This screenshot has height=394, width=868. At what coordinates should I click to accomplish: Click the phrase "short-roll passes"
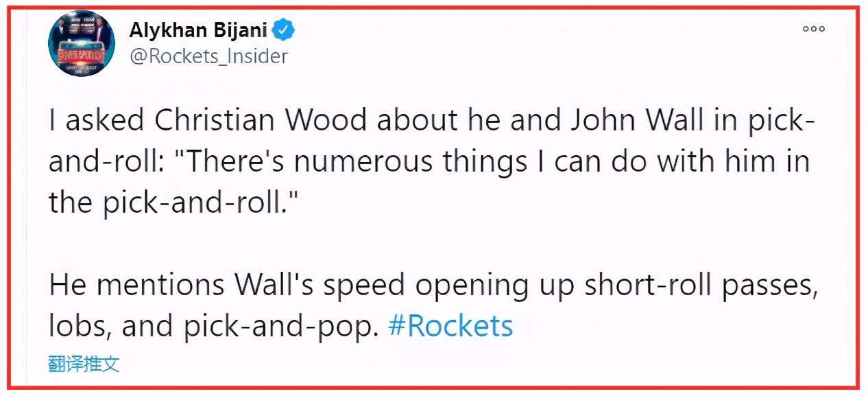pyautogui.click(x=701, y=285)
